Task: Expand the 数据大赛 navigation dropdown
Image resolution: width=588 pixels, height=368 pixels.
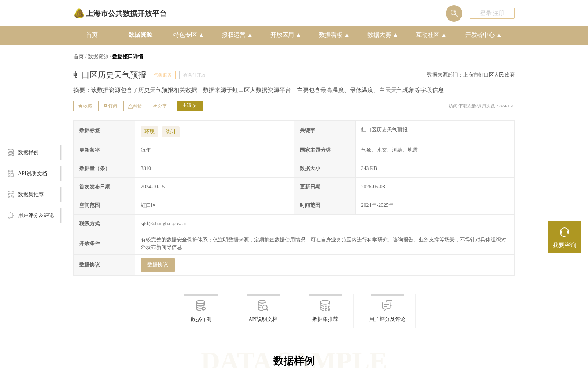Action: [x=383, y=35]
